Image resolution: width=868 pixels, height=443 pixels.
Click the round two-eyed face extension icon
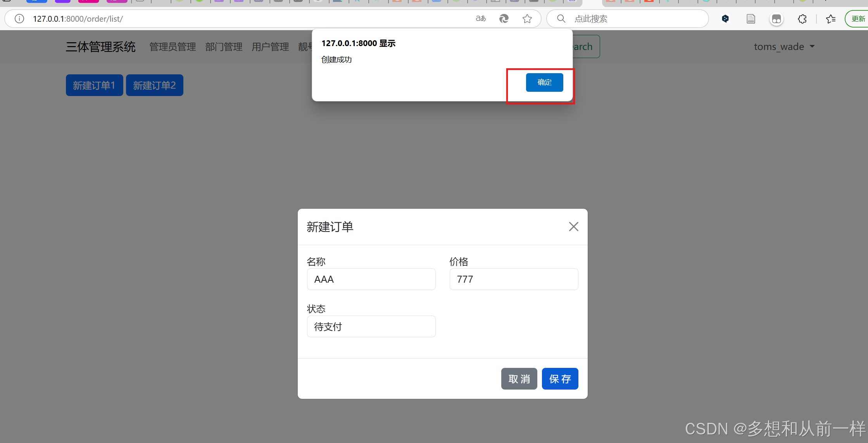[x=776, y=19]
